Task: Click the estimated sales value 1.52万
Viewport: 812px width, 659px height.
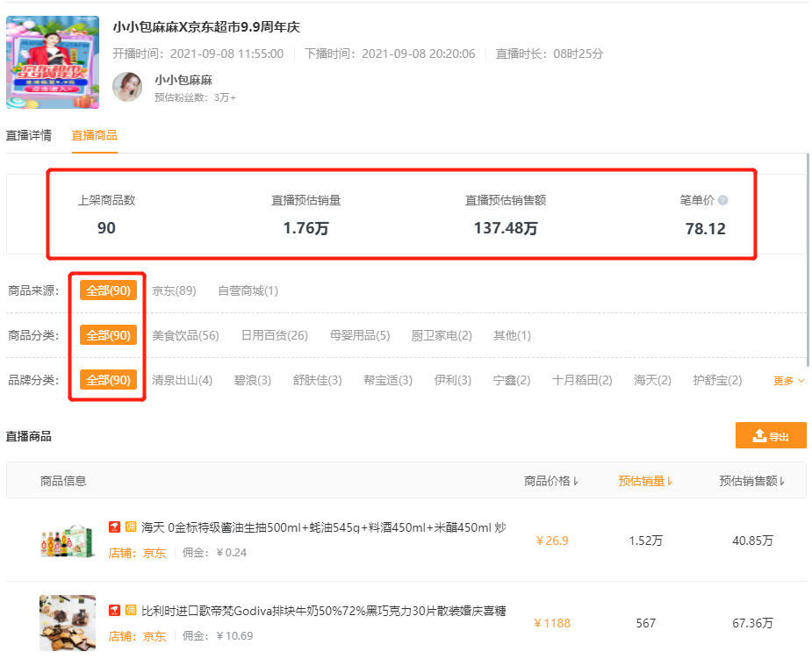Action: pyautogui.click(x=646, y=541)
